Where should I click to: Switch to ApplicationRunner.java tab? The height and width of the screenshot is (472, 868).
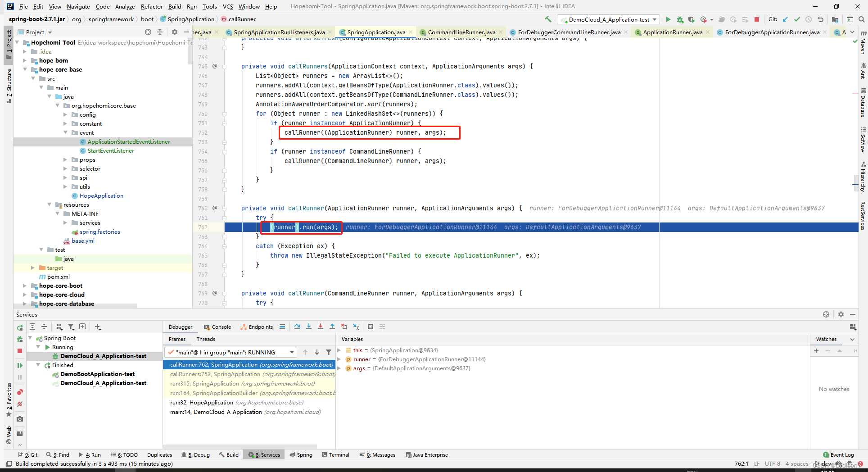pos(672,32)
